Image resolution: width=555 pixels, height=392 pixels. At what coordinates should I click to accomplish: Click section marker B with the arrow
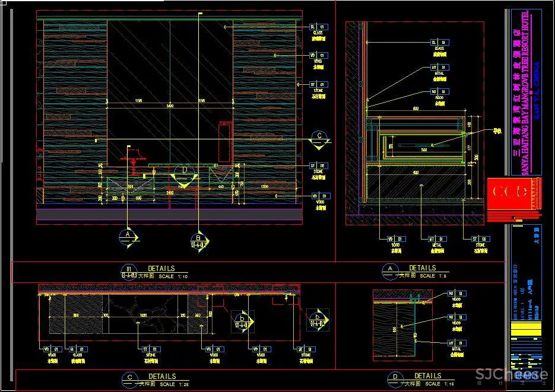tap(199, 240)
